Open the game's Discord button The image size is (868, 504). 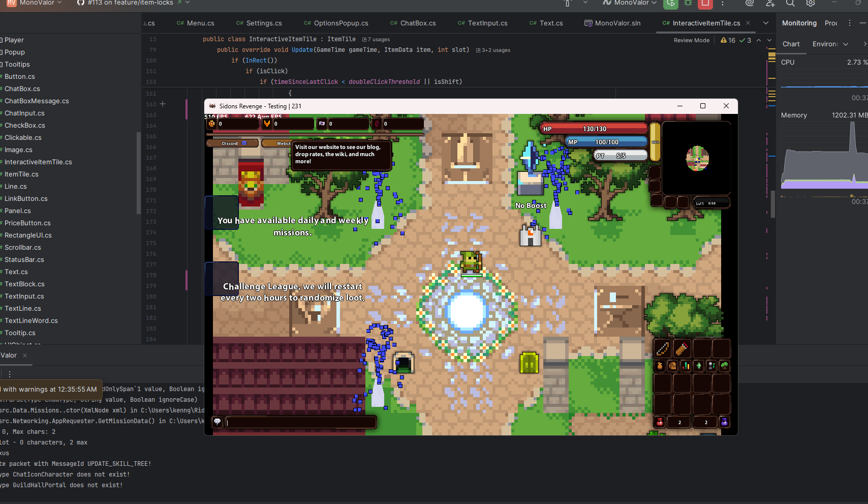pyautogui.click(x=231, y=143)
